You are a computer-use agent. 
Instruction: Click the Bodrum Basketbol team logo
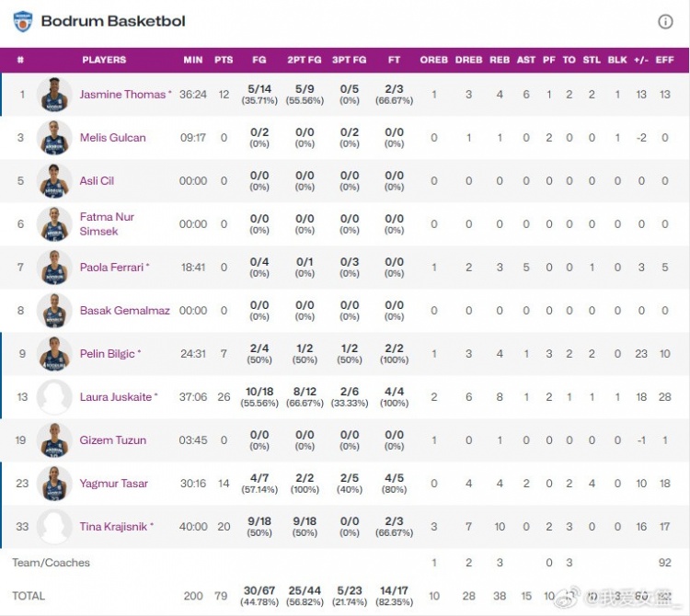[22, 21]
